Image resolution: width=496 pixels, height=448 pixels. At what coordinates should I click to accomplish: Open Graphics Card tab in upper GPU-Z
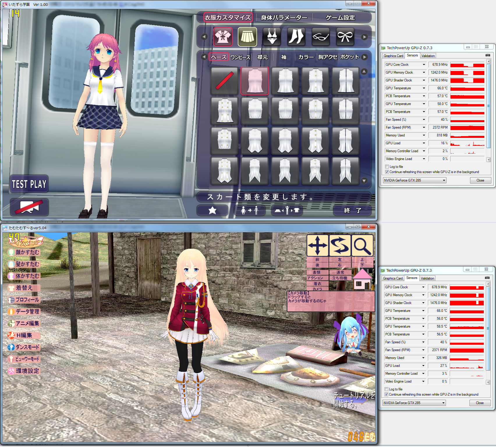[x=393, y=56]
